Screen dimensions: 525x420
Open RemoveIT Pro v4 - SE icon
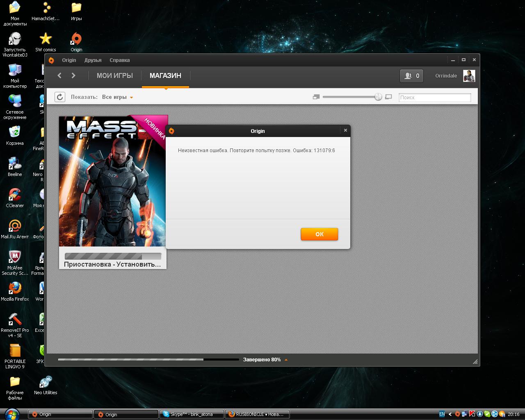coord(15,325)
